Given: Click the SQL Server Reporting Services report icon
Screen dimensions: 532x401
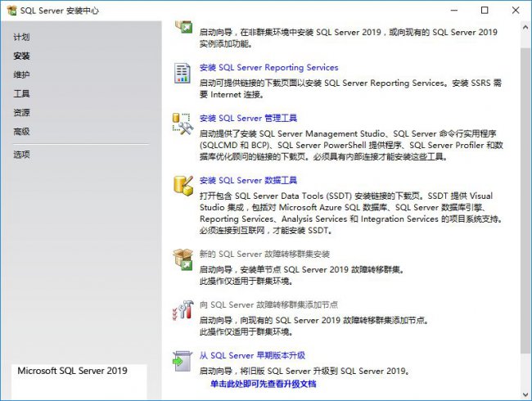Looking at the screenshot, I should tap(183, 73).
